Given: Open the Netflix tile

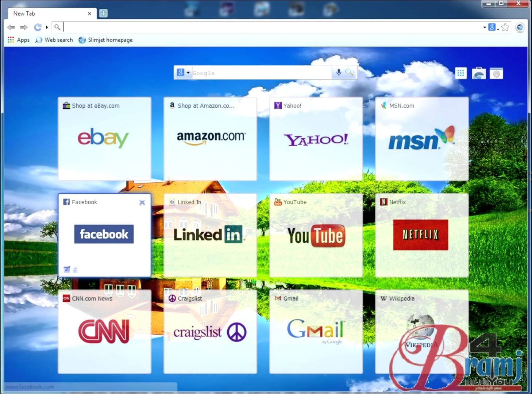Looking at the screenshot, I should point(422,235).
